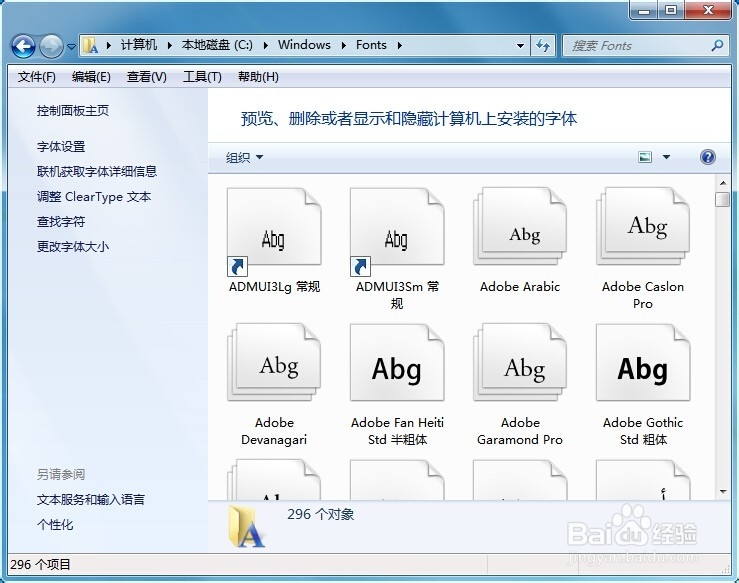Open 调整 ClearType 文本

pyautogui.click(x=94, y=197)
